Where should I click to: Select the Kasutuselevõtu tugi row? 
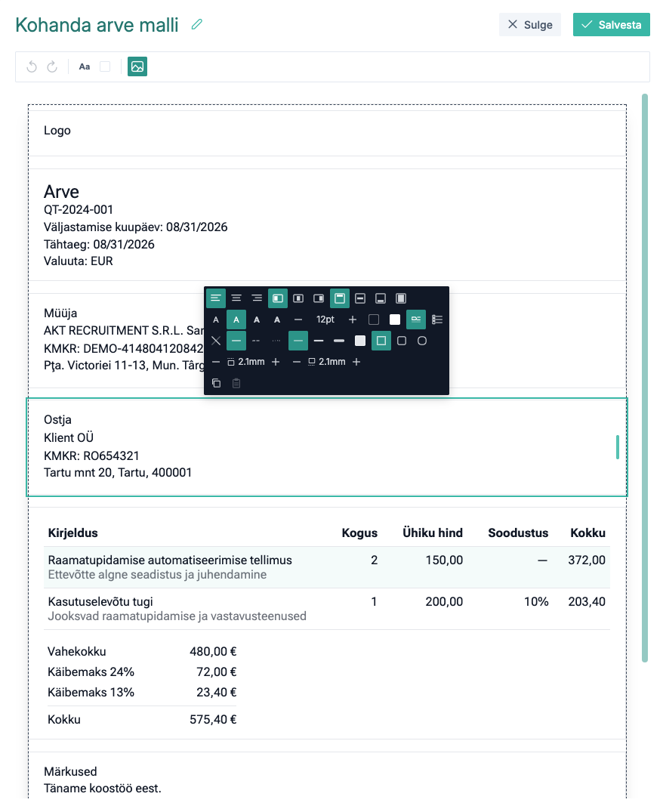click(x=327, y=609)
